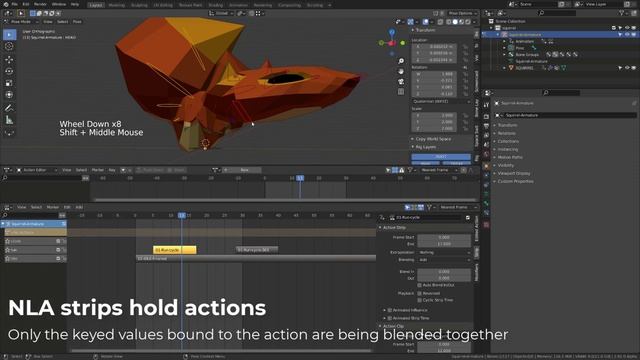Click the New action button
Screen dimensions: 640x360
click(x=244, y=170)
